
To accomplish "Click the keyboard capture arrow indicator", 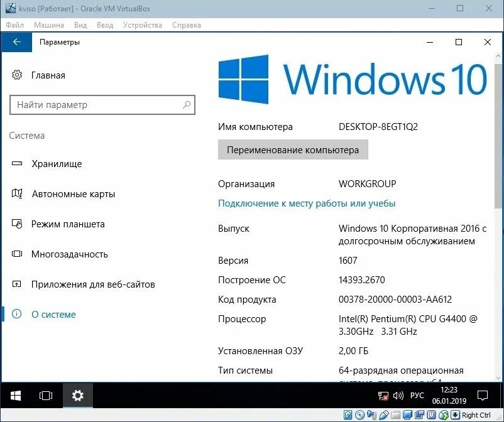I will click(x=455, y=415).
